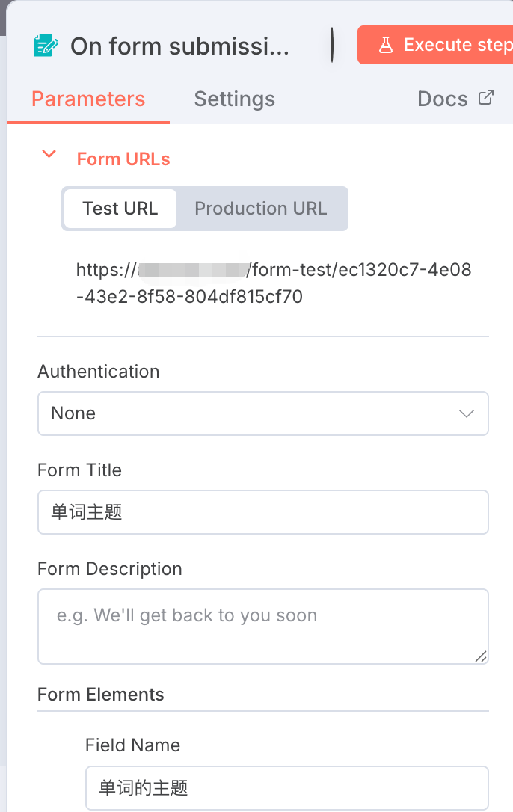Select the Test URL option
This screenshot has width=513, height=812.
[120, 208]
